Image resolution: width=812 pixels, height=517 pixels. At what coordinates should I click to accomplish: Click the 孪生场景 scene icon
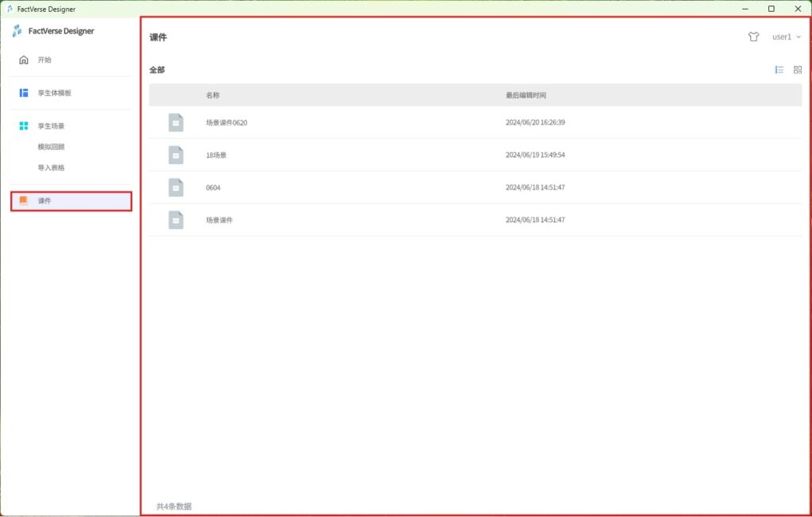[24, 126]
